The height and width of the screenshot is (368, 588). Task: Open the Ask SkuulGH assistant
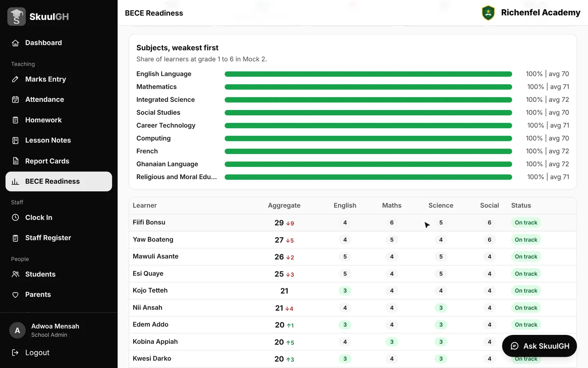(x=539, y=346)
